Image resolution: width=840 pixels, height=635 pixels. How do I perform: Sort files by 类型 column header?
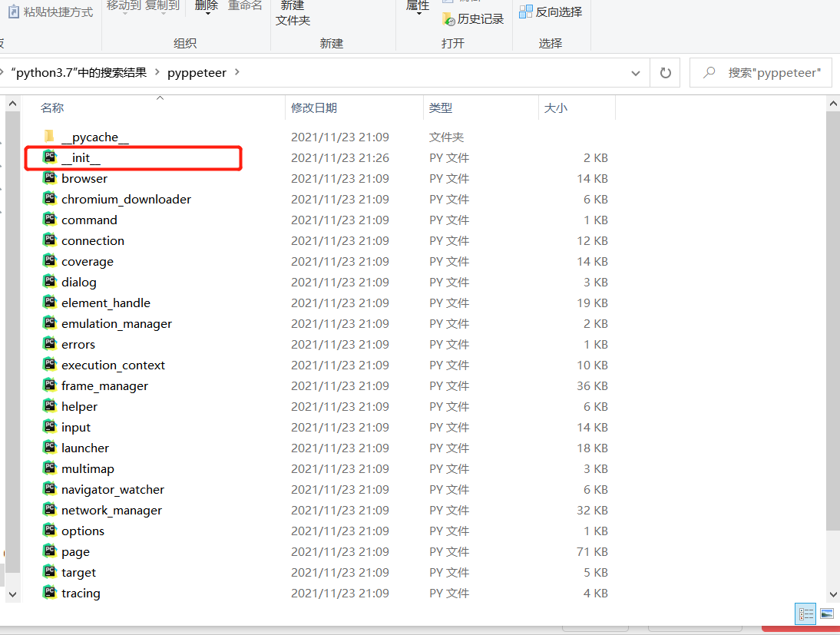click(441, 107)
